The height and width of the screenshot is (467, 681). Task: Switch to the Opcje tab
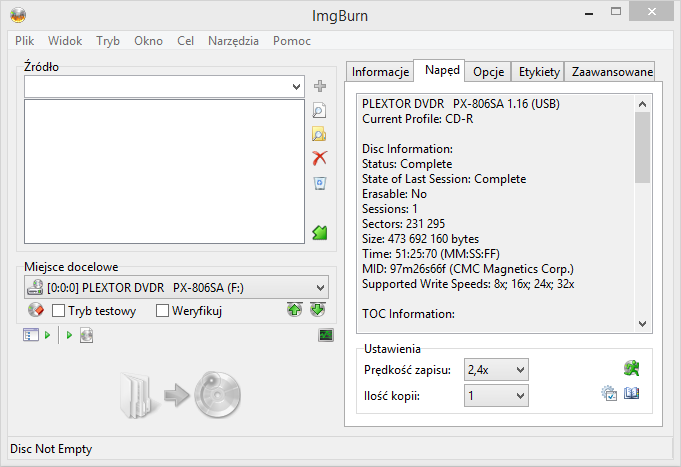point(489,72)
